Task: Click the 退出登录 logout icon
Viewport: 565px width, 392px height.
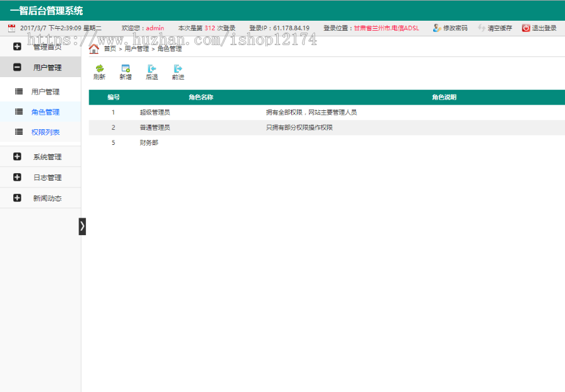Action: (x=526, y=28)
